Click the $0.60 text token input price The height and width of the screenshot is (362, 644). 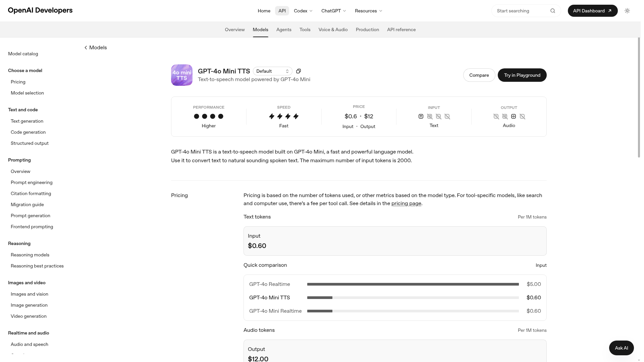pyautogui.click(x=257, y=246)
